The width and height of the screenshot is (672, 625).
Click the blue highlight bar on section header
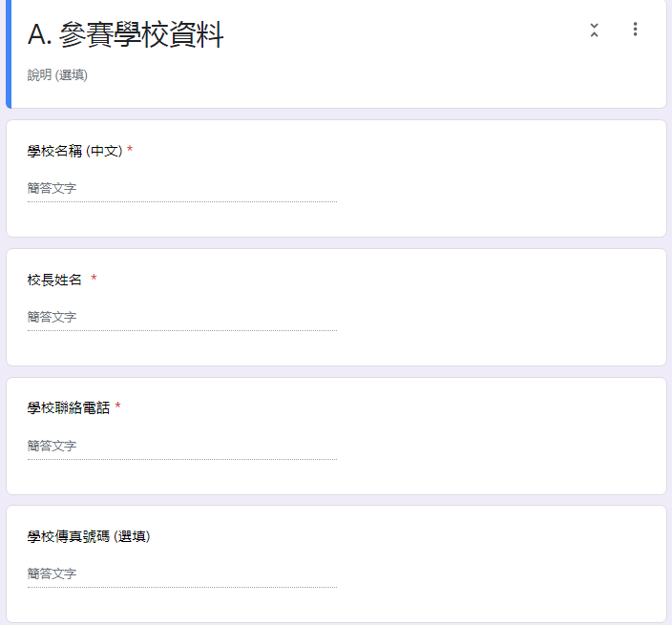(9, 54)
